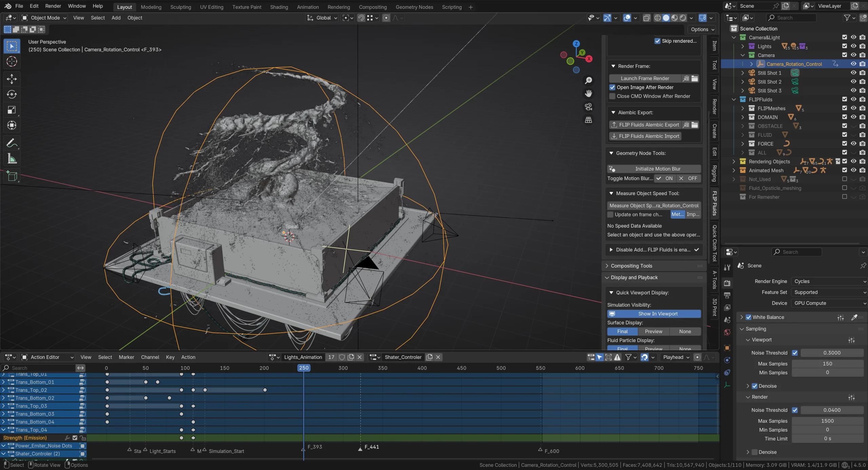Select the Add Cube tool
Image resolution: width=868 pixels, height=470 pixels.
pyautogui.click(x=12, y=176)
